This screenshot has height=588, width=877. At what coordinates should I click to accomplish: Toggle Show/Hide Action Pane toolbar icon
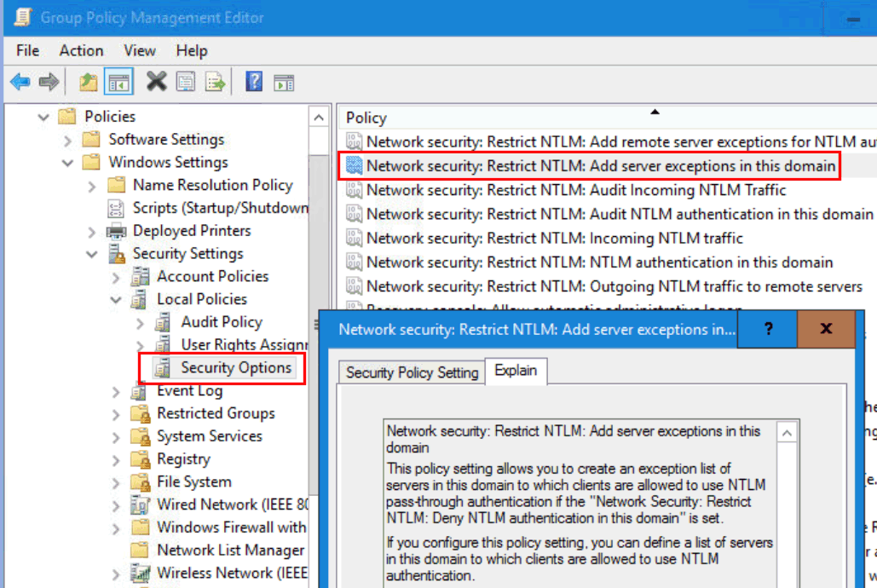click(x=284, y=82)
